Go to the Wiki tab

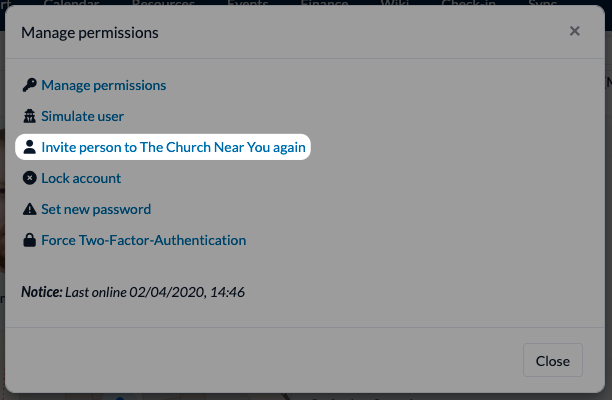395,4
